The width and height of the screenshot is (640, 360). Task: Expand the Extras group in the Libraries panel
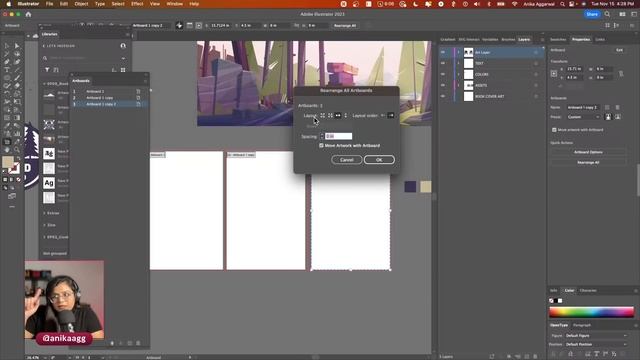point(44,213)
